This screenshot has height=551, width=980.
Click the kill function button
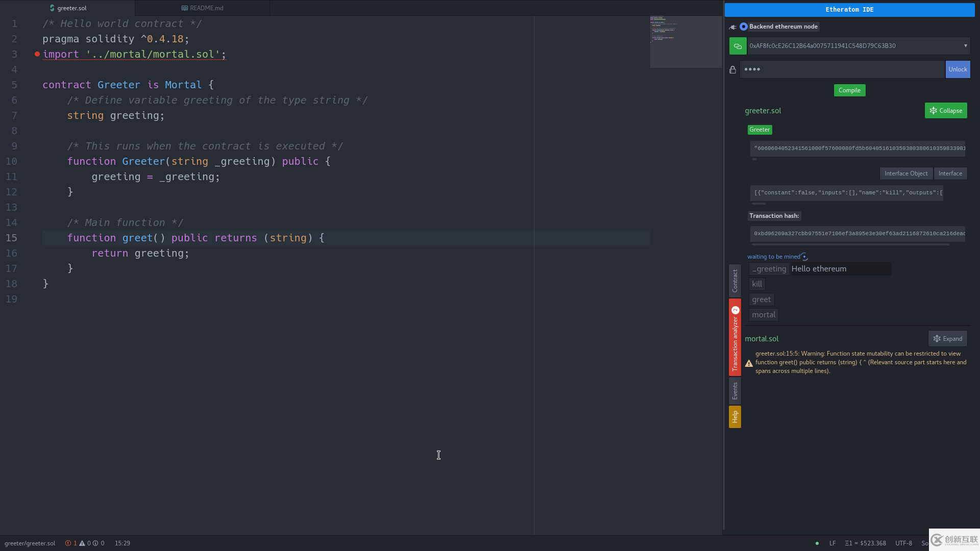(x=756, y=284)
